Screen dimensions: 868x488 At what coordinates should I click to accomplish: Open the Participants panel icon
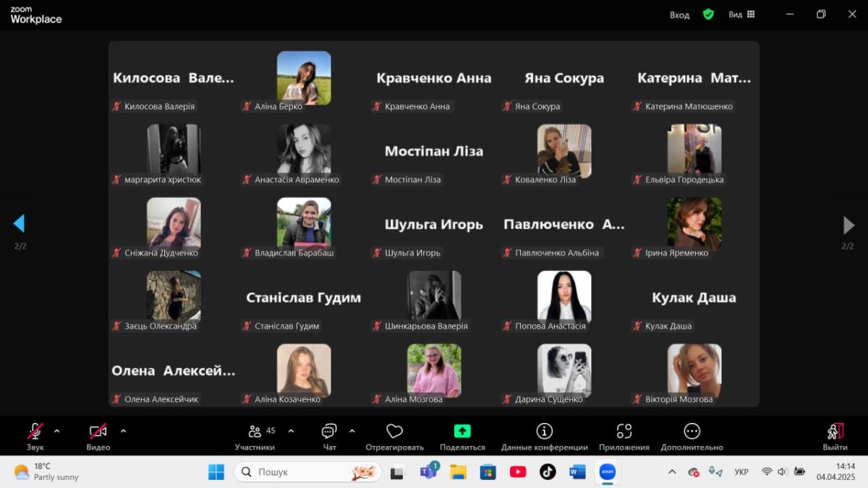click(255, 432)
